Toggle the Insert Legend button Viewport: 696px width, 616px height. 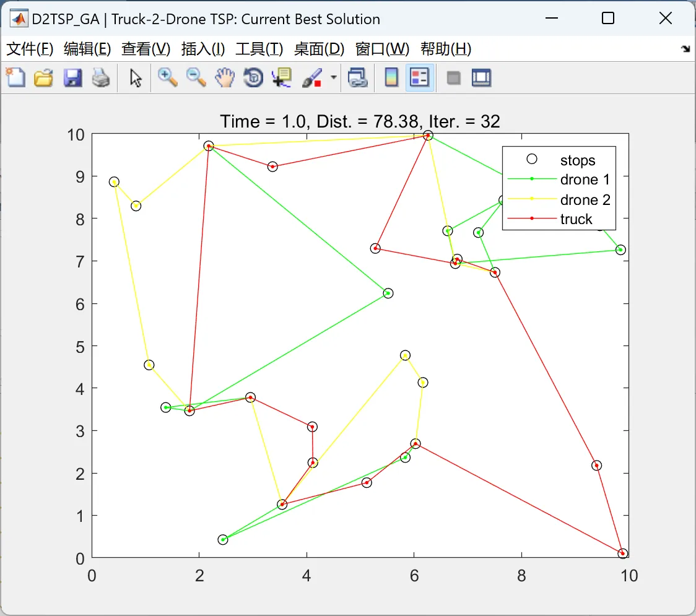(419, 77)
